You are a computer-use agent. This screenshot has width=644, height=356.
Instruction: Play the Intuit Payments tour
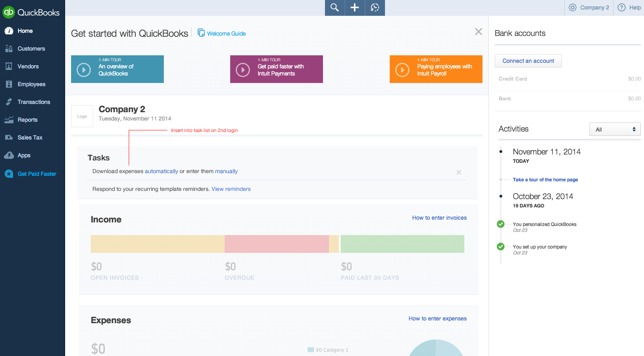[243, 70]
